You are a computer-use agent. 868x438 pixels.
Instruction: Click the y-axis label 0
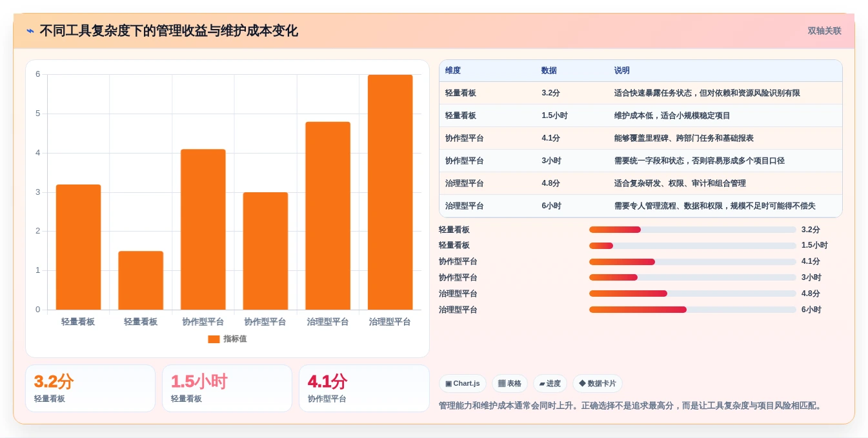point(37,310)
